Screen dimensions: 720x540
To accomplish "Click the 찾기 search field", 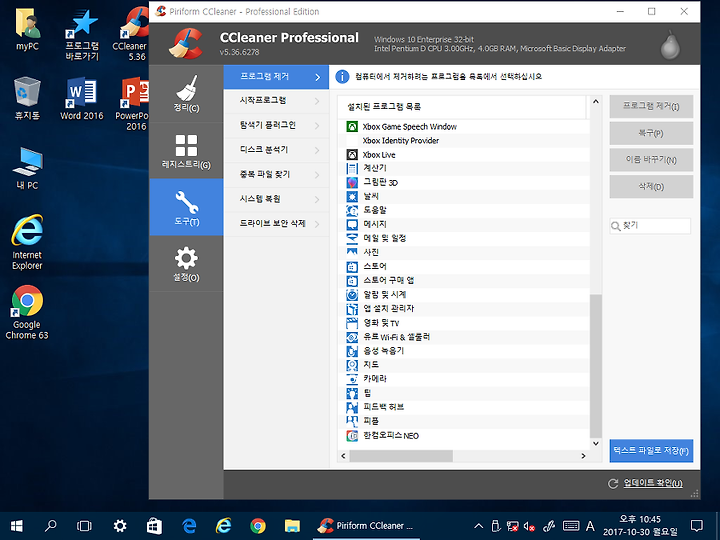I will pos(650,225).
